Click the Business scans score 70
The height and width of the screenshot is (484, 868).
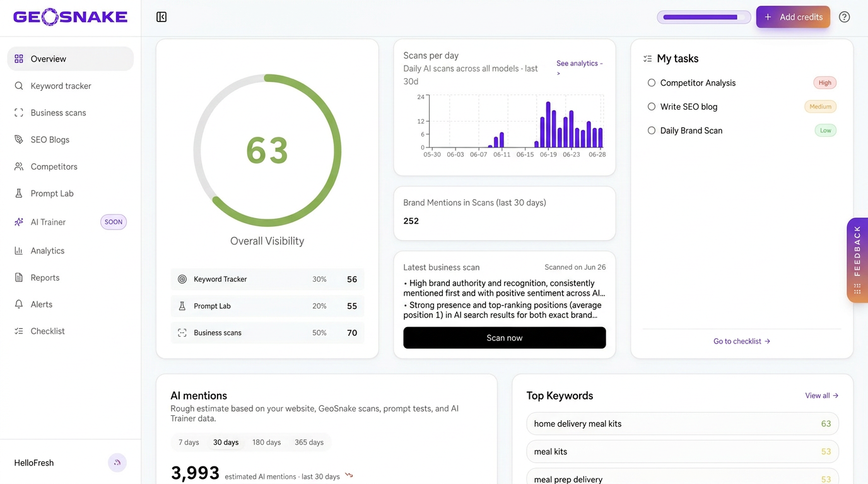point(352,333)
